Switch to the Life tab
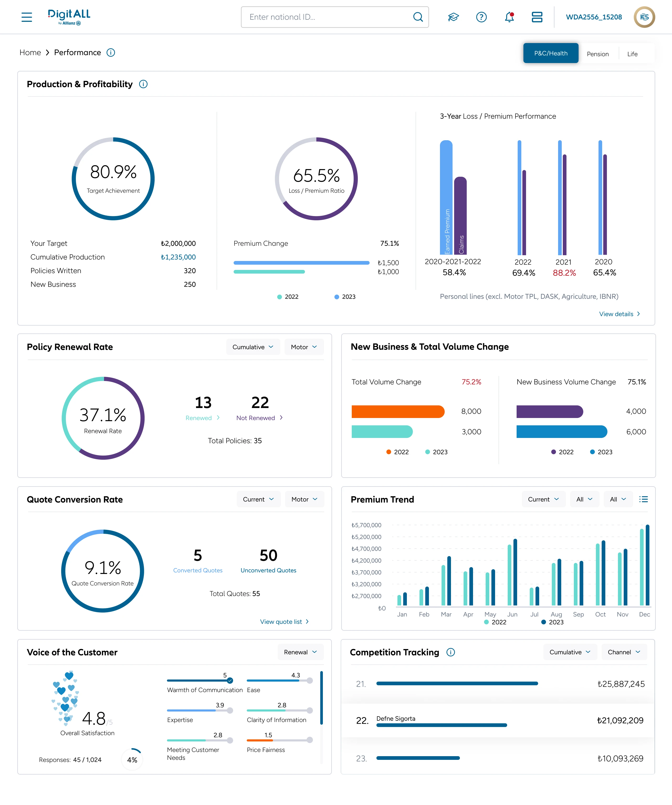Image resolution: width=672 pixels, height=805 pixels. pos(633,54)
